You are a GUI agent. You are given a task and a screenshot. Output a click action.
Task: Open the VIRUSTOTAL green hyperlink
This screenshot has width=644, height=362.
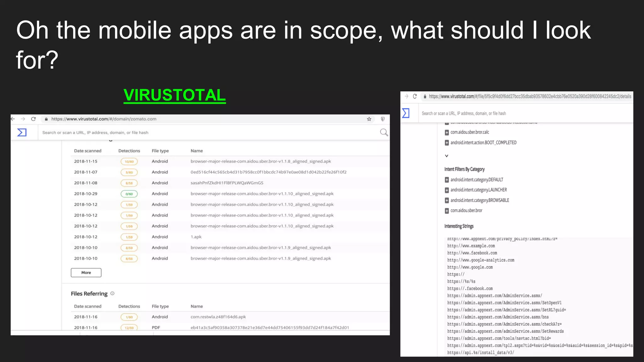click(175, 95)
